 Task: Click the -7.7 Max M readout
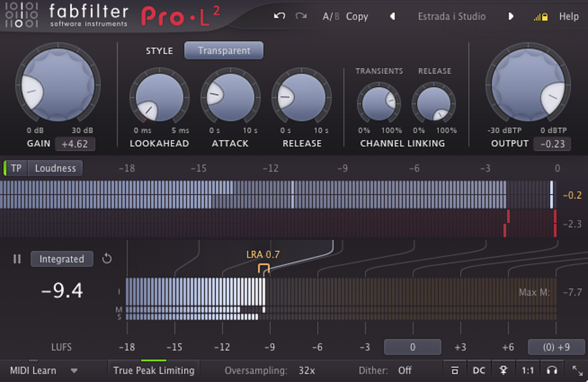coord(572,292)
